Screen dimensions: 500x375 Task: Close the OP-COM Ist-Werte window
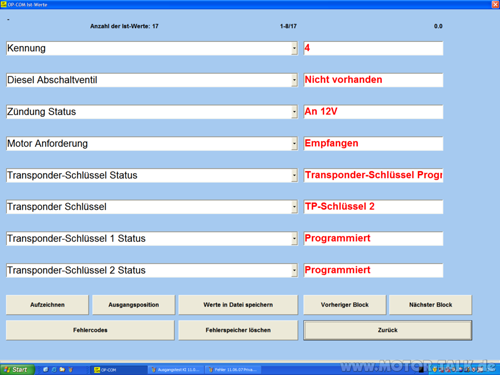click(x=495, y=4)
